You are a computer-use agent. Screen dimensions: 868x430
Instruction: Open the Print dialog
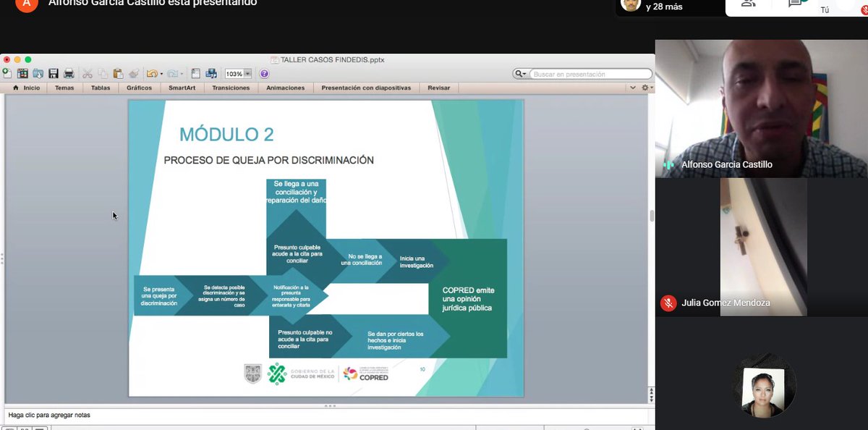69,72
